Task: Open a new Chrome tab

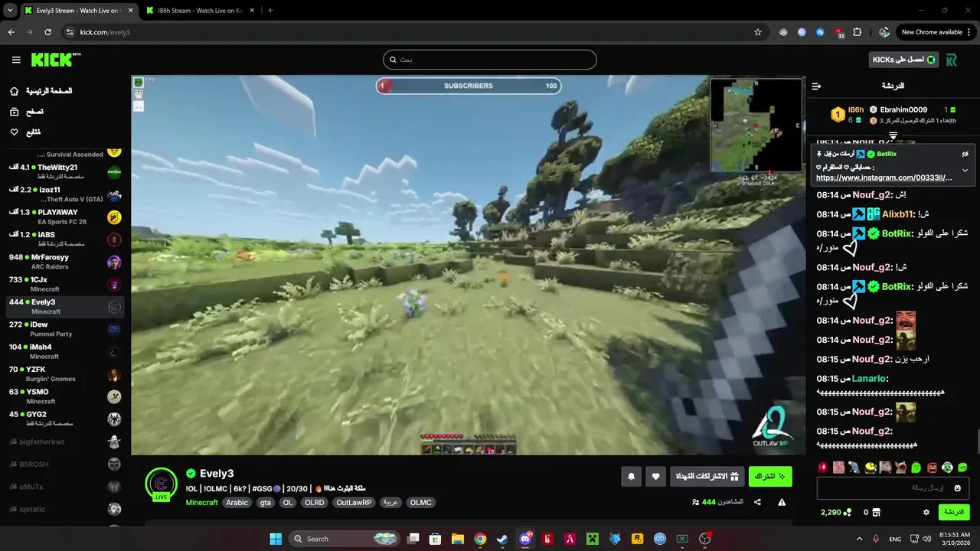Action: tap(270, 11)
